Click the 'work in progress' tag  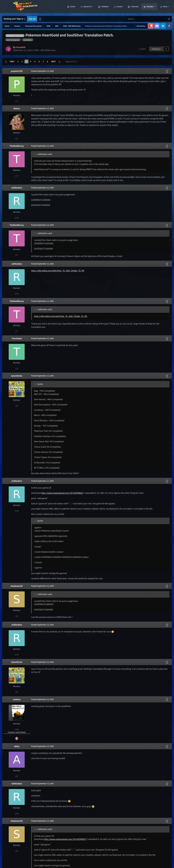13,40
